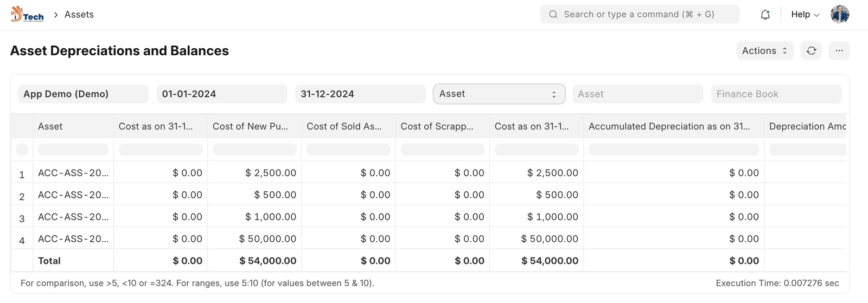Image resolution: width=868 pixels, height=303 pixels.
Task: Edit the from date 01-01-2024 field
Action: 221,94
